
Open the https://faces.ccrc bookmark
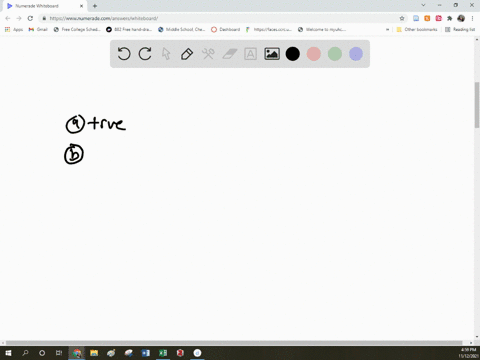tap(269, 29)
